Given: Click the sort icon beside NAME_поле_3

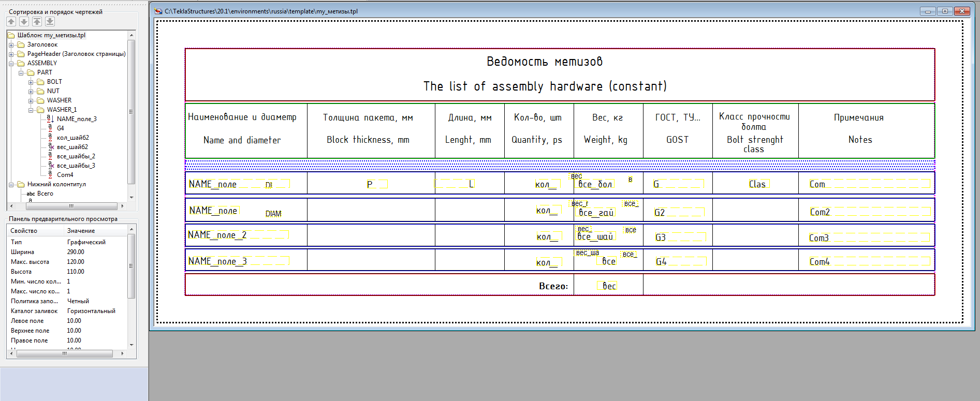Looking at the screenshot, I should tap(50, 119).
